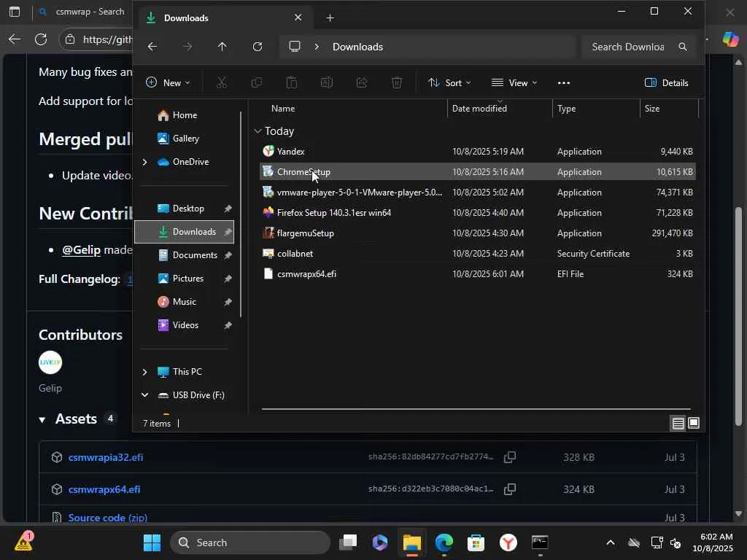Sort by the Type column header
Screen dimensions: 747x560
click(596, 109)
